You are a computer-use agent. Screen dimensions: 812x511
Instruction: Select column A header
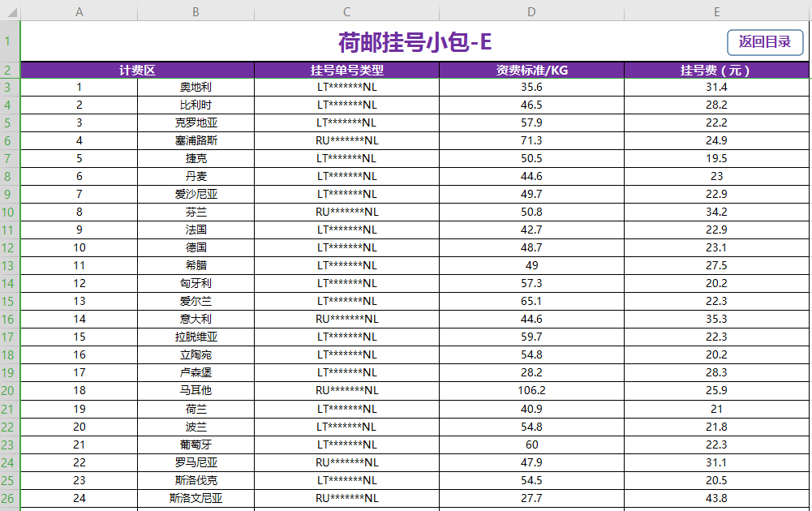[x=79, y=11]
